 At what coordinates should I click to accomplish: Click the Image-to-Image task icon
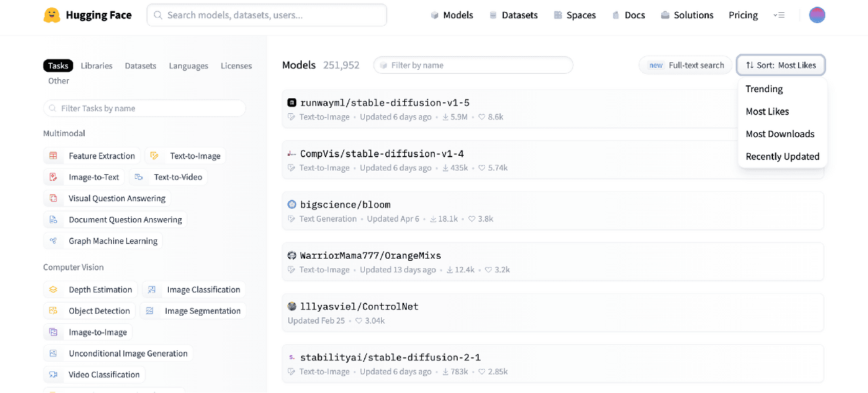[x=53, y=332]
